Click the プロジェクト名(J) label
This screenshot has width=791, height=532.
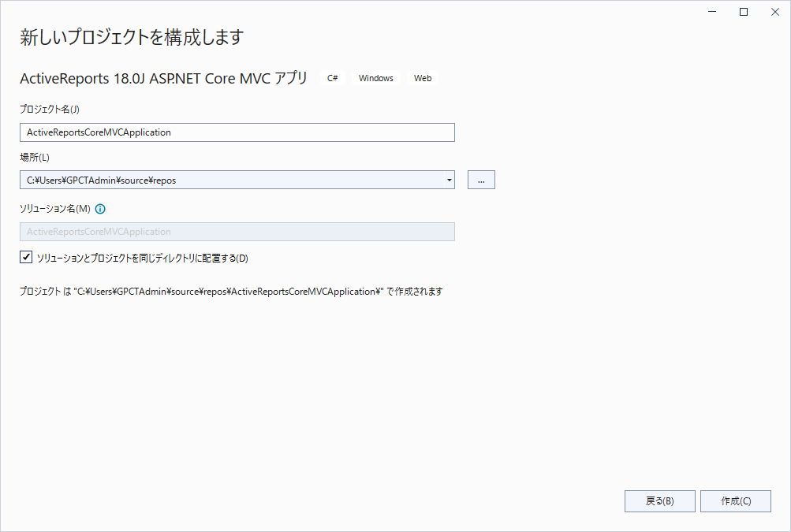(x=50, y=109)
